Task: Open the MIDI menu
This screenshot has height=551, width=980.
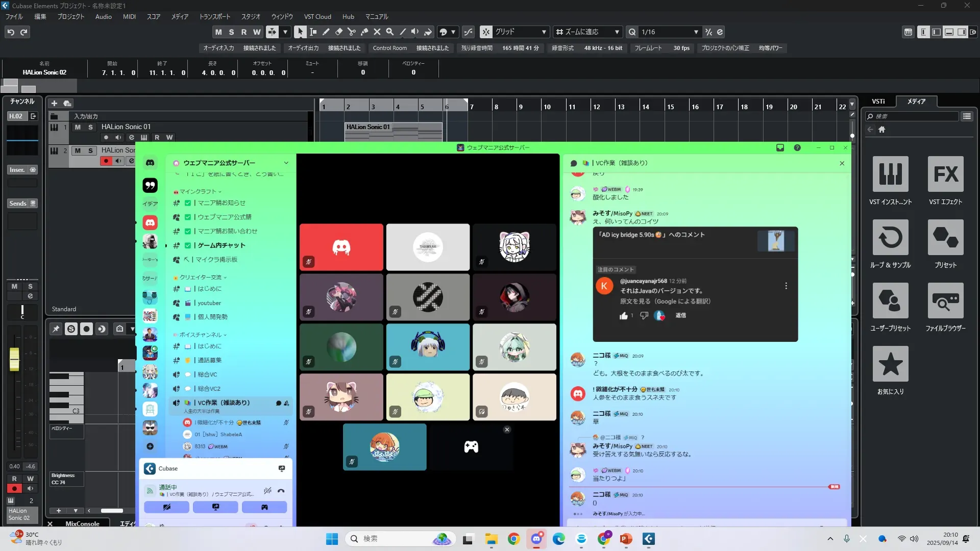Action: (129, 16)
